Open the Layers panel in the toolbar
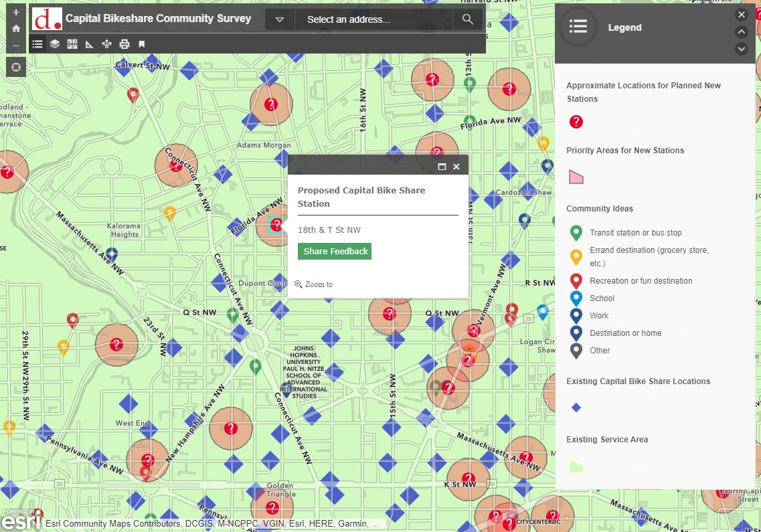Viewport: 761px width, 532px height. (54, 43)
